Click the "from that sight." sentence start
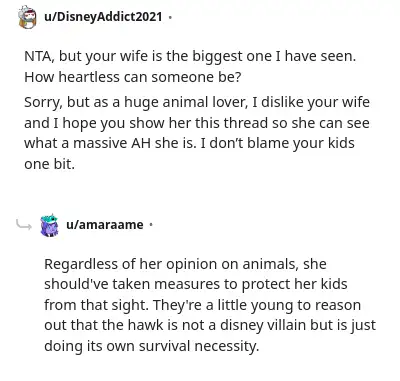The height and width of the screenshot is (381, 400). point(96,305)
